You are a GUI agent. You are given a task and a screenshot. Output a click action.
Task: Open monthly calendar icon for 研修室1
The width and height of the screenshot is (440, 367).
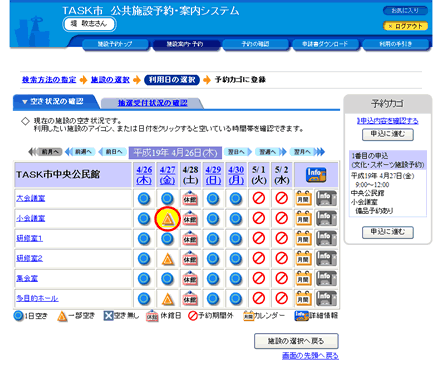point(304,239)
